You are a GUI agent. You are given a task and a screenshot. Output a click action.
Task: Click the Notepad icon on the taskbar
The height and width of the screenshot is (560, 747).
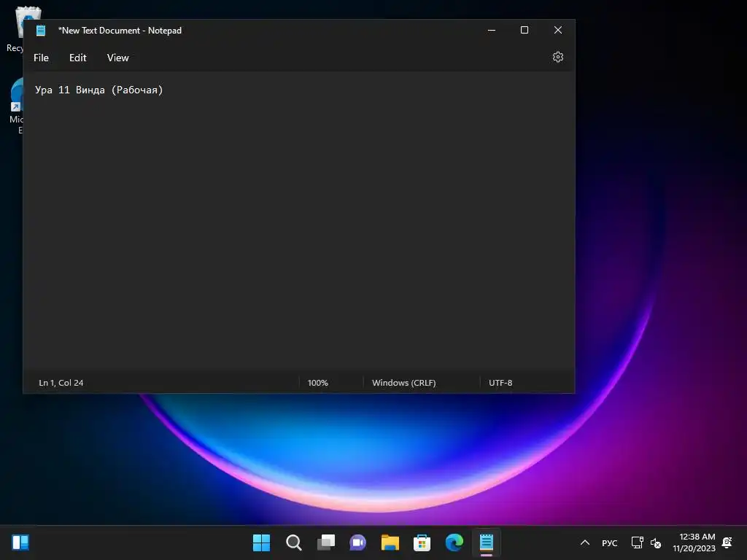(x=487, y=542)
